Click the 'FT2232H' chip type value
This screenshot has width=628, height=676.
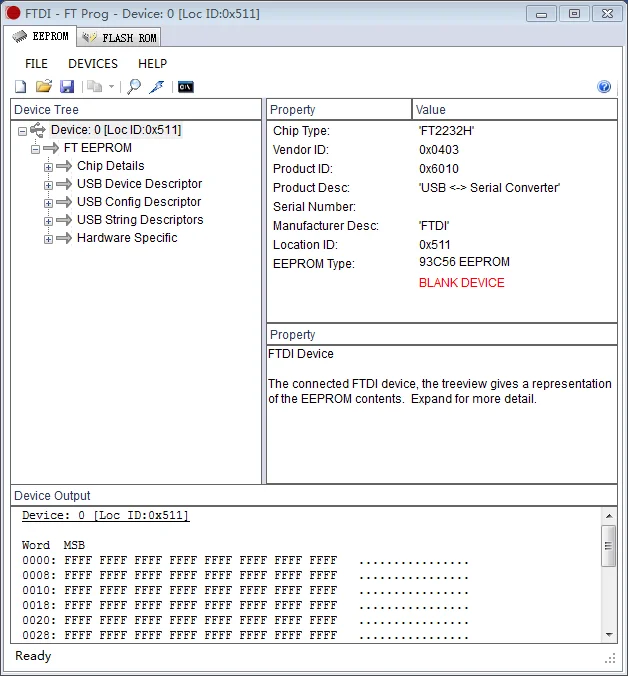coord(446,131)
